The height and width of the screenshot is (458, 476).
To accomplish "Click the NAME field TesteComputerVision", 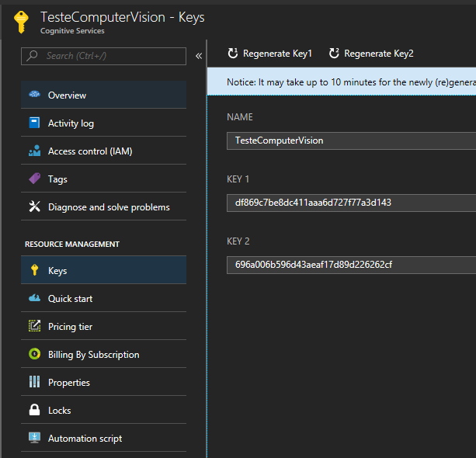I will (351, 141).
